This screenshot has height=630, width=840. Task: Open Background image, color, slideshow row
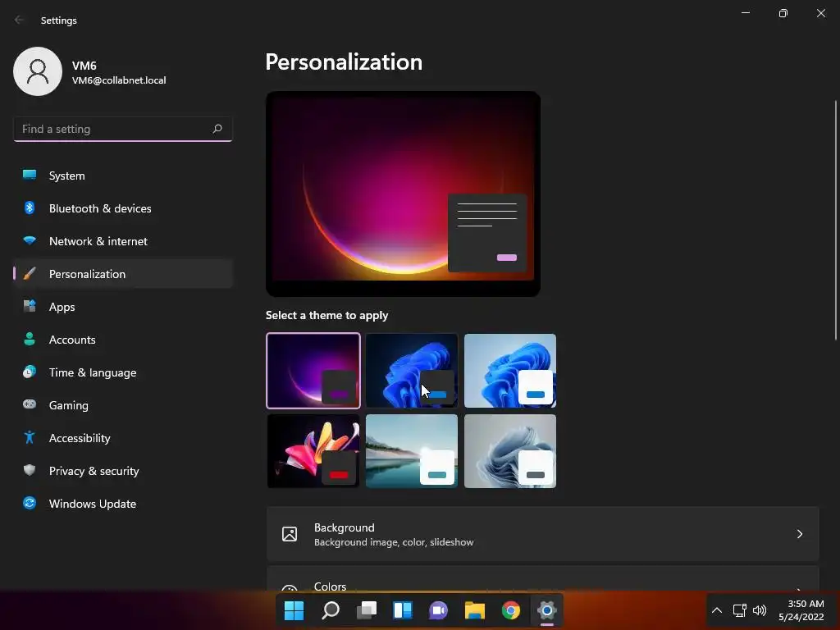[543, 534]
